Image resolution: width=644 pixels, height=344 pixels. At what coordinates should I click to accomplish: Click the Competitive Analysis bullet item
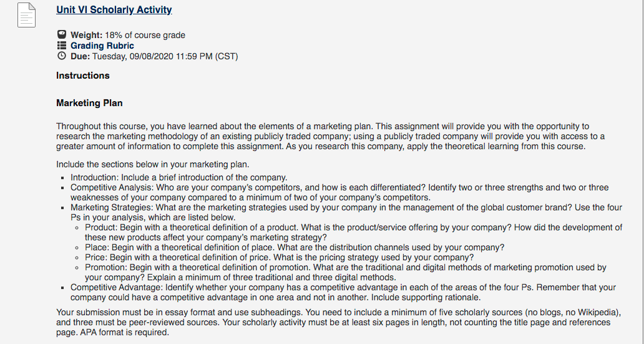click(339, 192)
